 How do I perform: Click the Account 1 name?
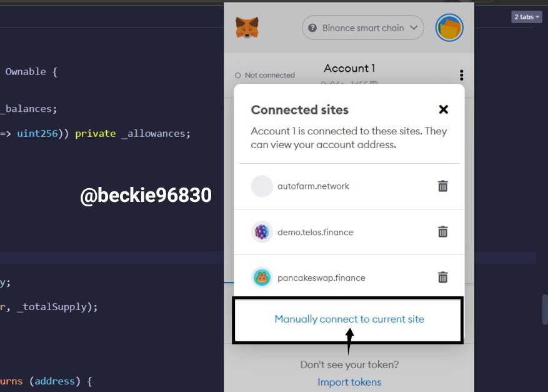coord(349,68)
